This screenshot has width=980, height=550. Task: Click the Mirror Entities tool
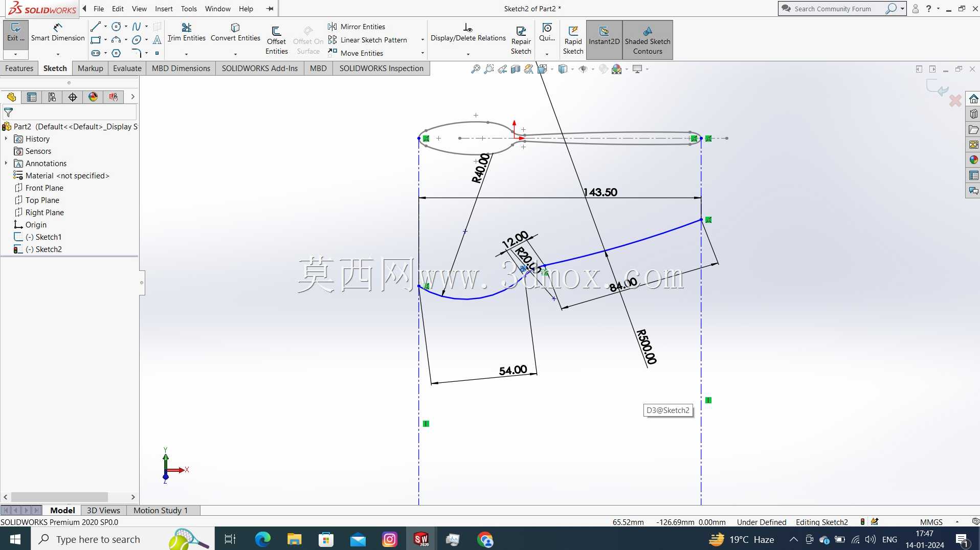click(357, 27)
